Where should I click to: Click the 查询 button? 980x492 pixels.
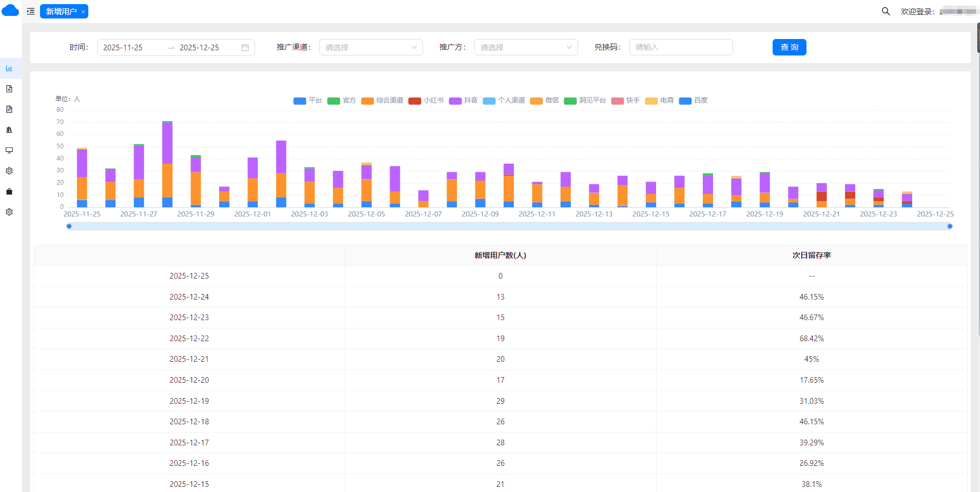click(789, 47)
